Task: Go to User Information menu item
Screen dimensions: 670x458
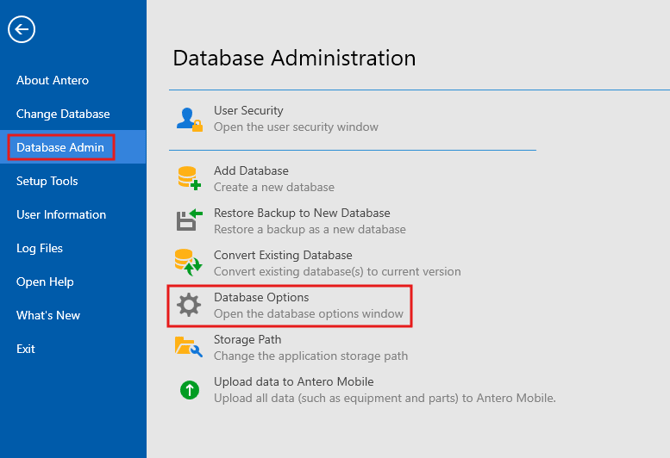Action: point(61,215)
